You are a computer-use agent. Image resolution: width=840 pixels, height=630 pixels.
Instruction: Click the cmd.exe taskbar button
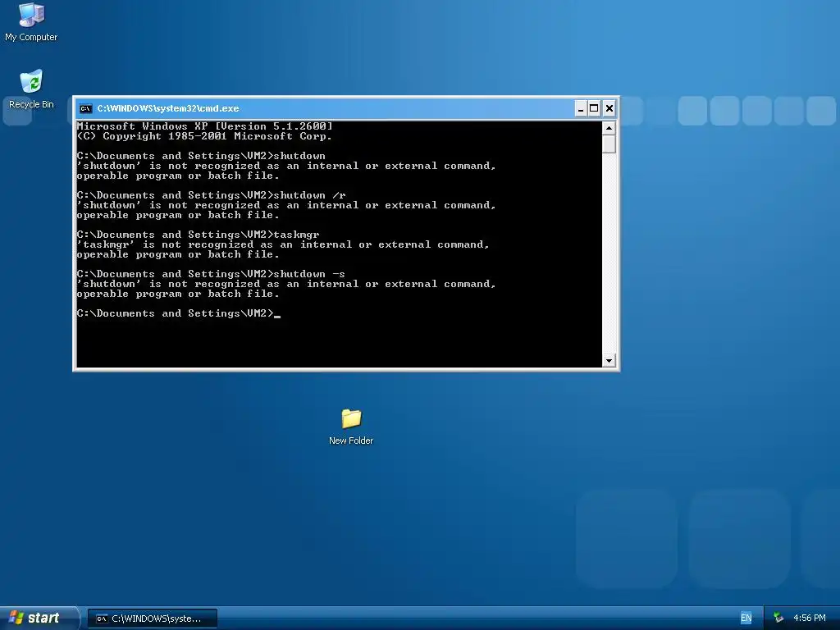[x=153, y=619]
